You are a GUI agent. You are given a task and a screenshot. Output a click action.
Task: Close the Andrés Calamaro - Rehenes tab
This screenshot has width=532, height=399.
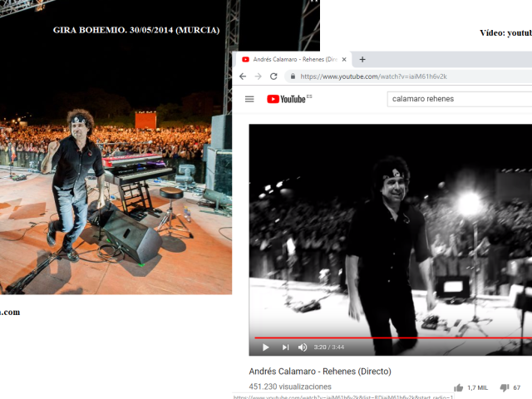point(344,59)
